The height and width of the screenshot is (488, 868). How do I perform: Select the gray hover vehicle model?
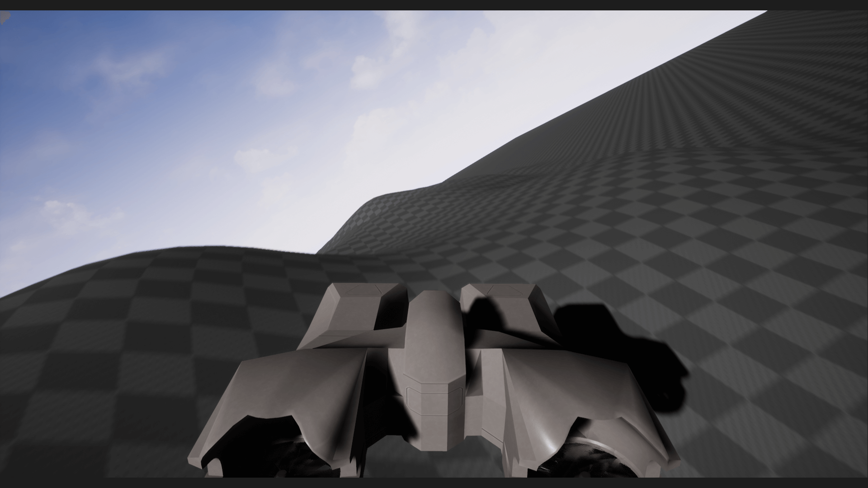click(433, 380)
